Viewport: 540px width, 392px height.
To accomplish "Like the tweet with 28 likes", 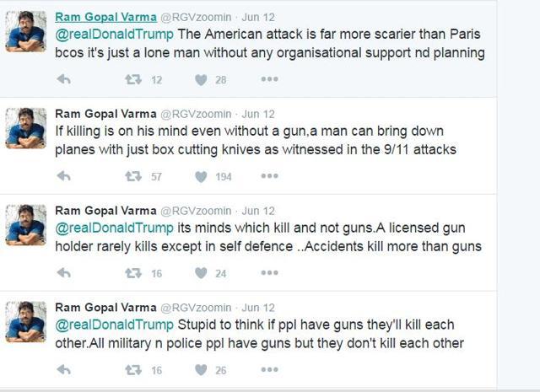I will point(201,80).
